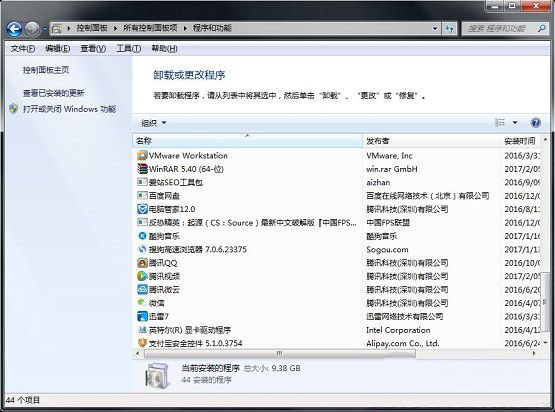Click the 迅雷7 program icon
The image size is (555, 412).
pos(142,316)
